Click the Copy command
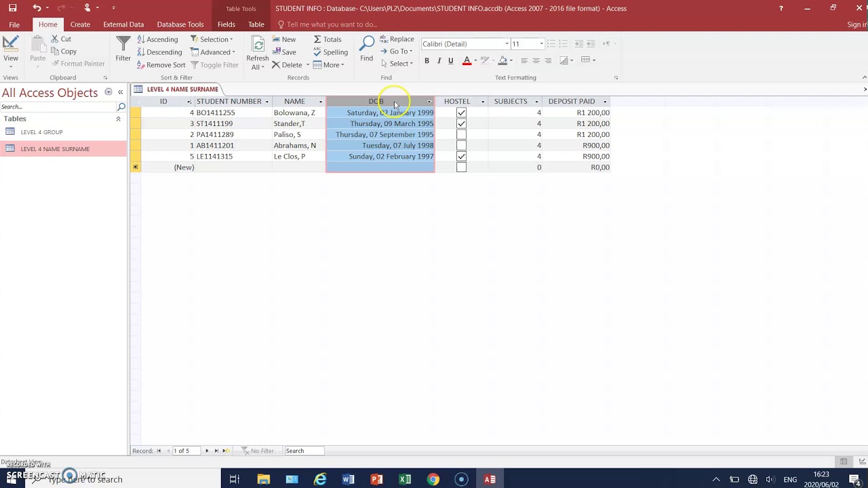The width and height of the screenshot is (868, 488). [x=64, y=52]
